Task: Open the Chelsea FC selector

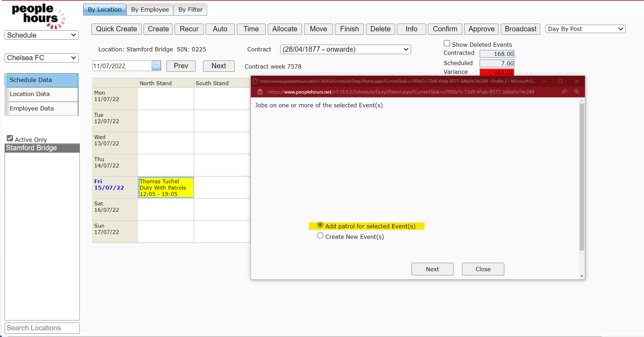Action: point(41,58)
